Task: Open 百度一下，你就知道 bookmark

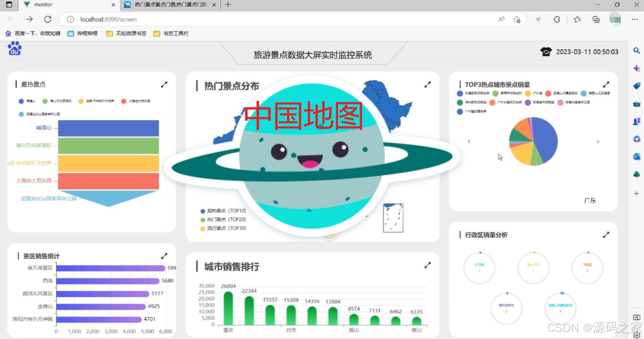Action: [x=33, y=33]
